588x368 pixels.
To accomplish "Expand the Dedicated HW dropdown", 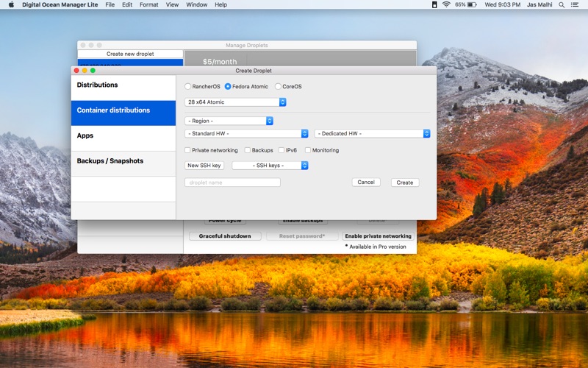I will coord(373,134).
